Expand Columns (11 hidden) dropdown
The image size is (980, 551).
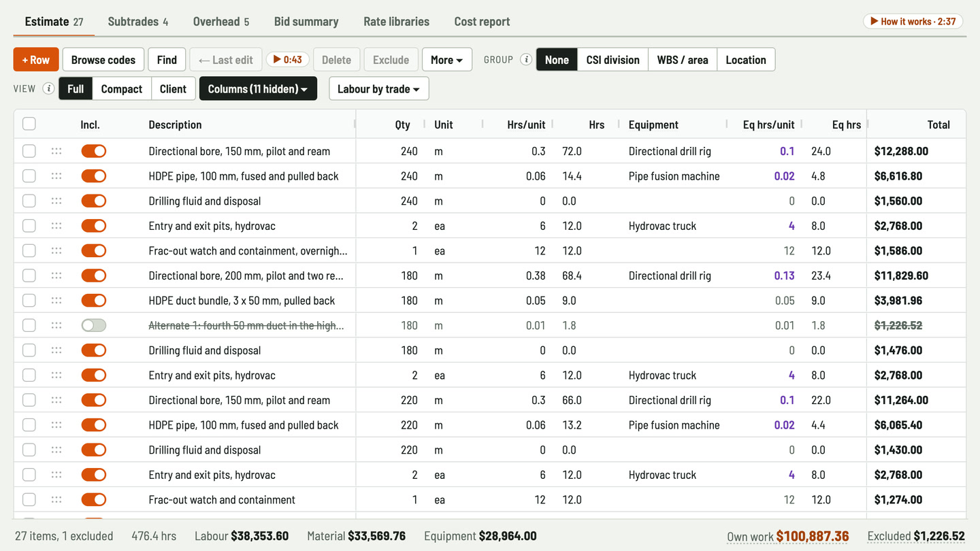pos(258,88)
